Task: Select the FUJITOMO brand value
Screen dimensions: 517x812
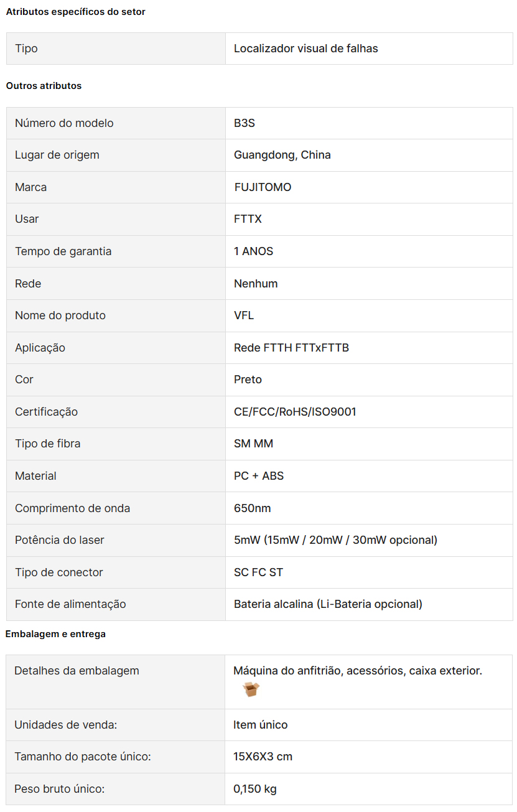Action: click(x=263, y=187)
